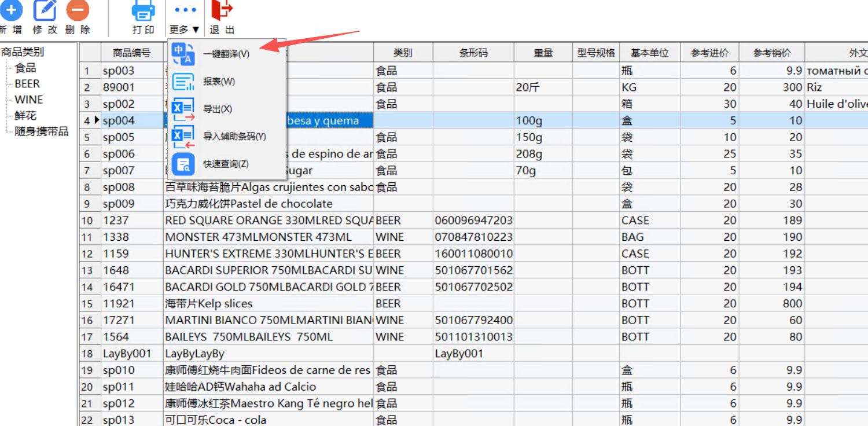Click the 退出 (Exit) door icon

pyautogui.click(x=222, y=10)
